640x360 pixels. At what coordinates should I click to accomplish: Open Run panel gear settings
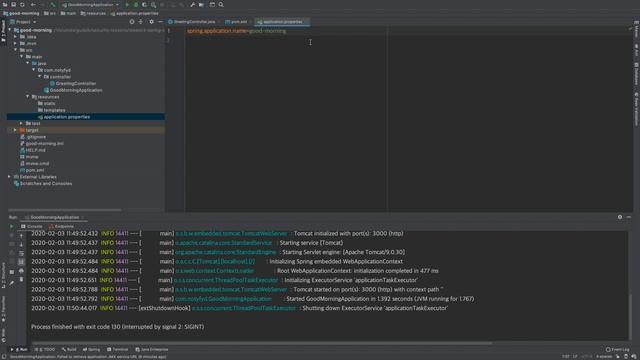point(620,217)
